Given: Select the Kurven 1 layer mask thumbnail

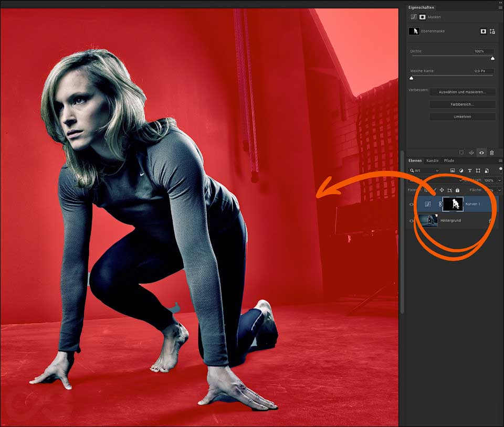Looking at the screenshot, I should point(453,204).
